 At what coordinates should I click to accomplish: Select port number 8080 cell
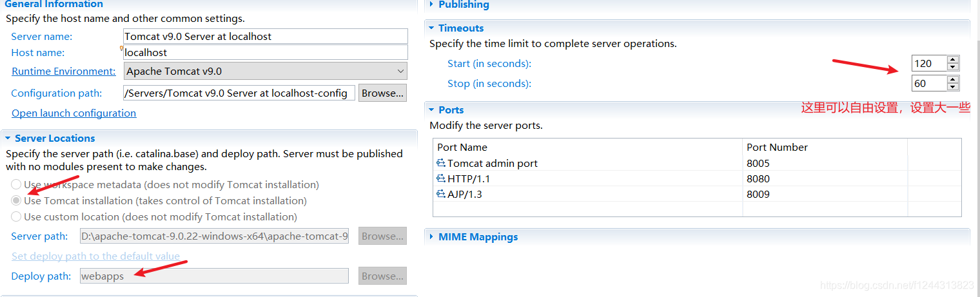click(825, 178)
